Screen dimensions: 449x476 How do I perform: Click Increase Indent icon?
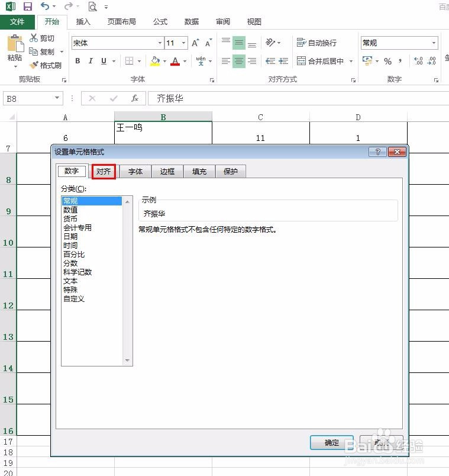tap(283, 61)
